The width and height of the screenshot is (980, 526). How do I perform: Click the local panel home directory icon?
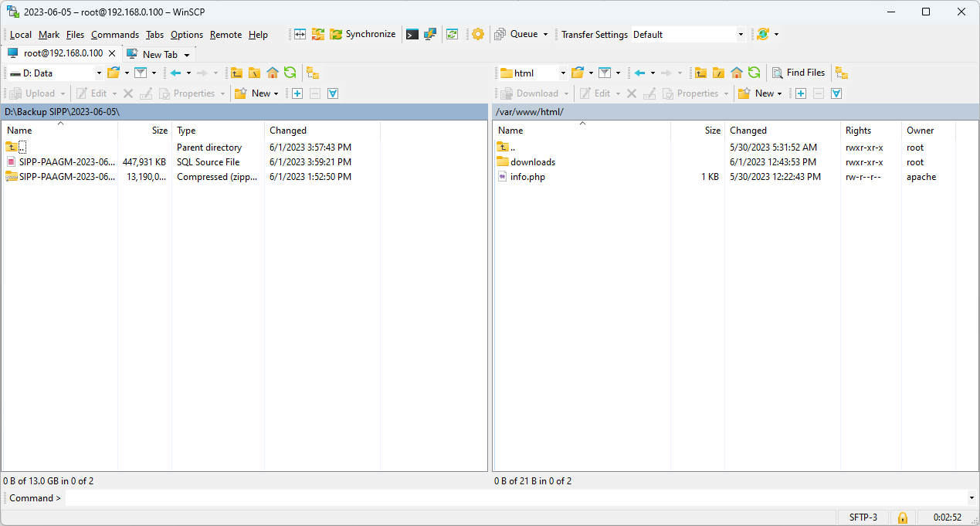(x=273, y=73)
